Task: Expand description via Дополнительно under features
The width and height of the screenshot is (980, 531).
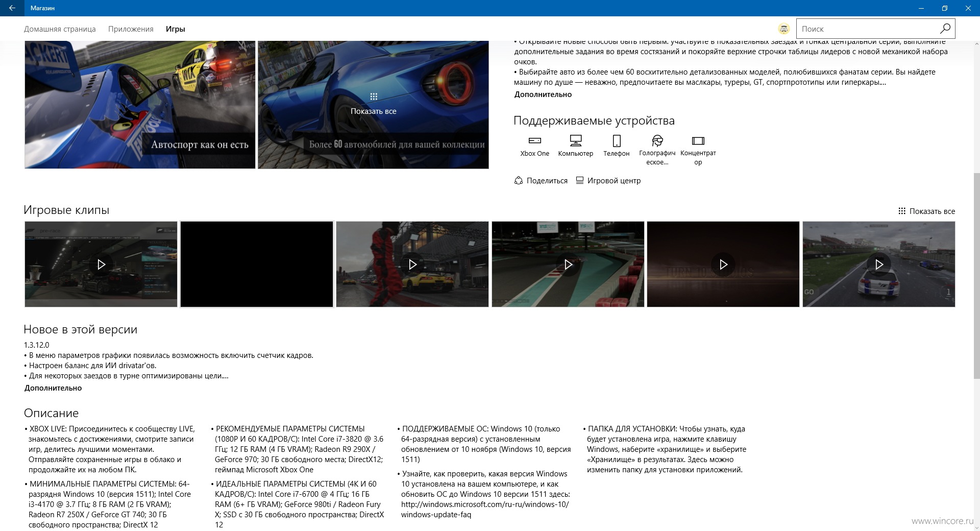Action: pos(543,94)
